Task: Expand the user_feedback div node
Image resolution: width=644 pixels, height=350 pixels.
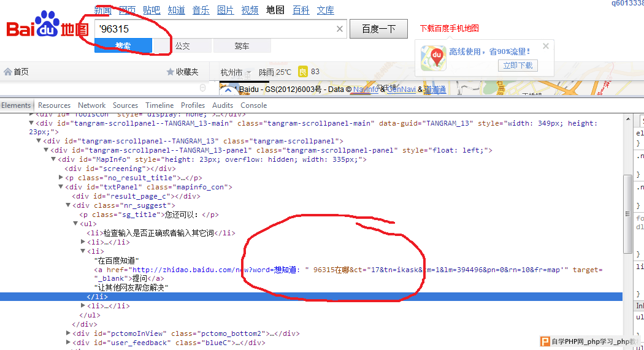Action: (68, 342)
